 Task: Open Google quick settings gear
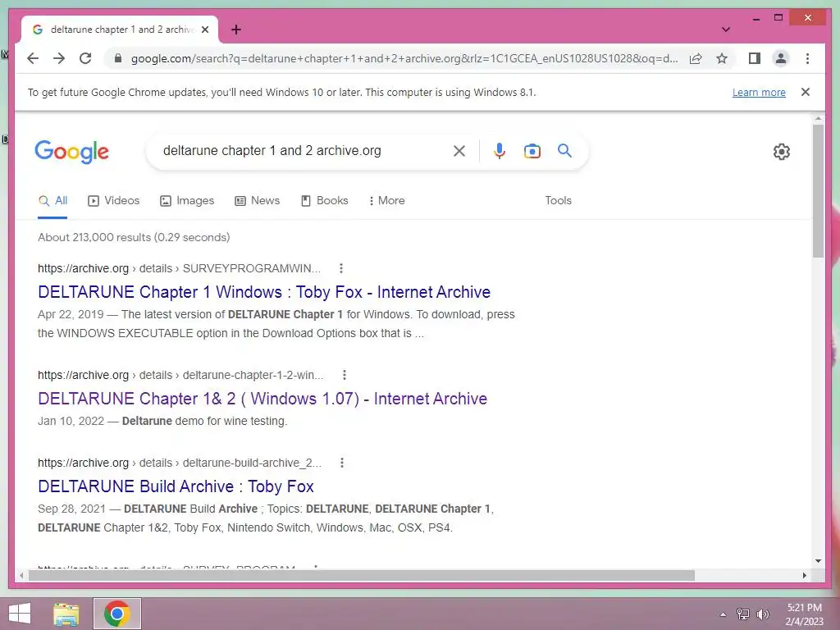tap(782, 152)
